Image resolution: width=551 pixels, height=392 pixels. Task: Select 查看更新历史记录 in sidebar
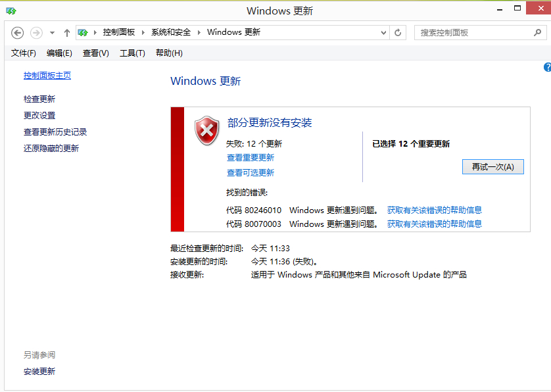[x=55, y=132]
